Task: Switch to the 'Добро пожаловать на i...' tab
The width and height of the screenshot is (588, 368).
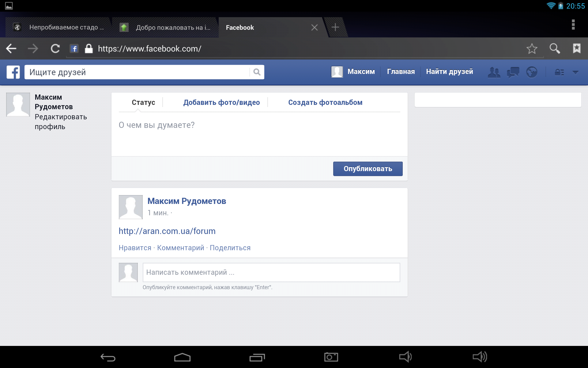Action: pyautogui.click(x=165, y=27)
